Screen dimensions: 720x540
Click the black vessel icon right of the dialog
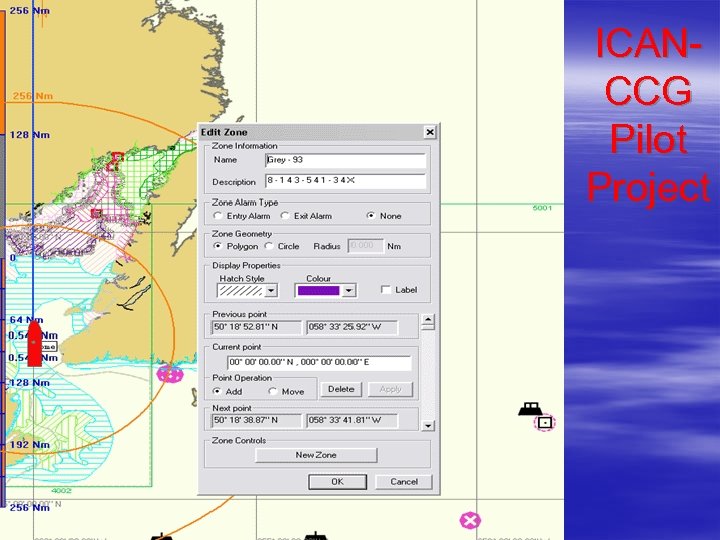[531, 409]
